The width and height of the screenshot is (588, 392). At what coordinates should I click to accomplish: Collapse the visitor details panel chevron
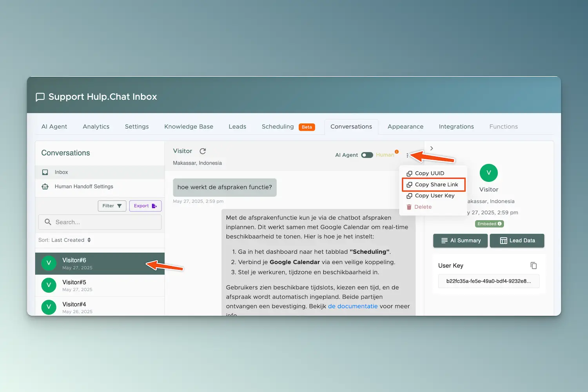tap(432, 148)
